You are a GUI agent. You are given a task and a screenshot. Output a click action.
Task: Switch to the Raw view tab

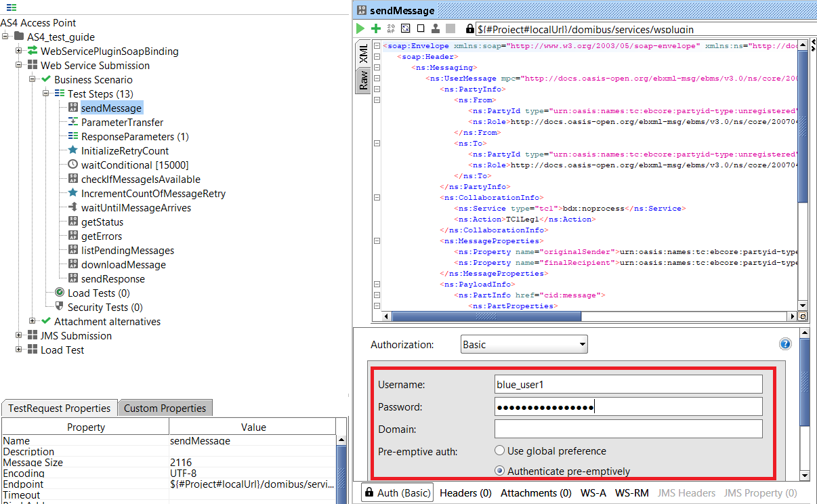(x=364, y=81)
